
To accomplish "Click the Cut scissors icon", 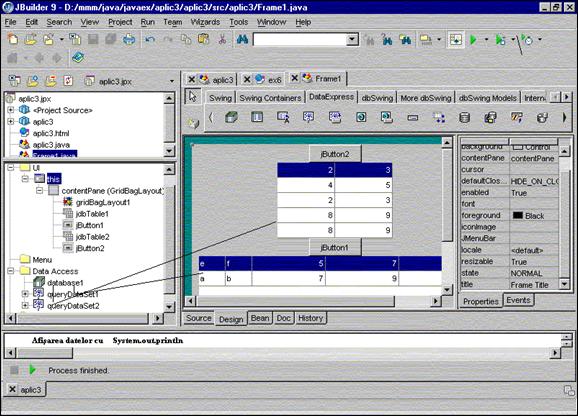I will coord(222,39).
